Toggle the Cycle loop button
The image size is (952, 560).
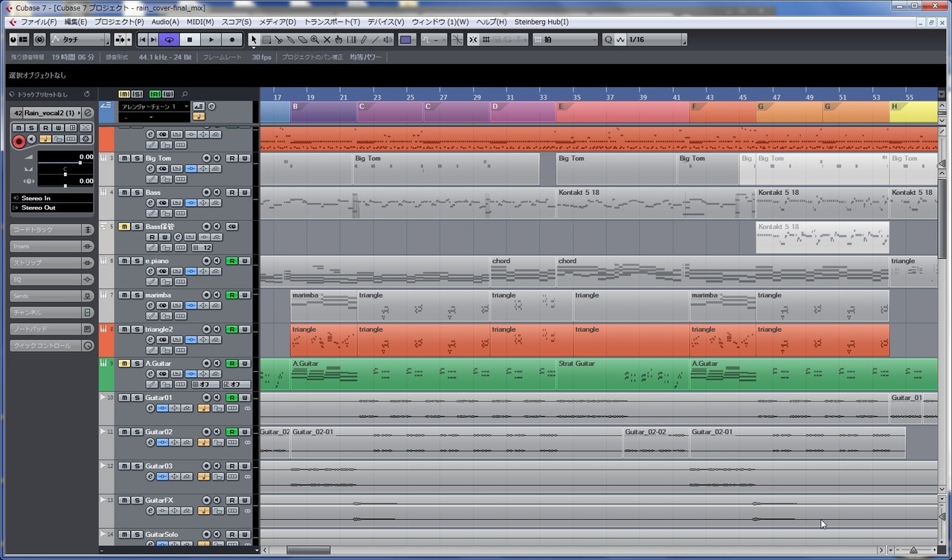point(170,39)
